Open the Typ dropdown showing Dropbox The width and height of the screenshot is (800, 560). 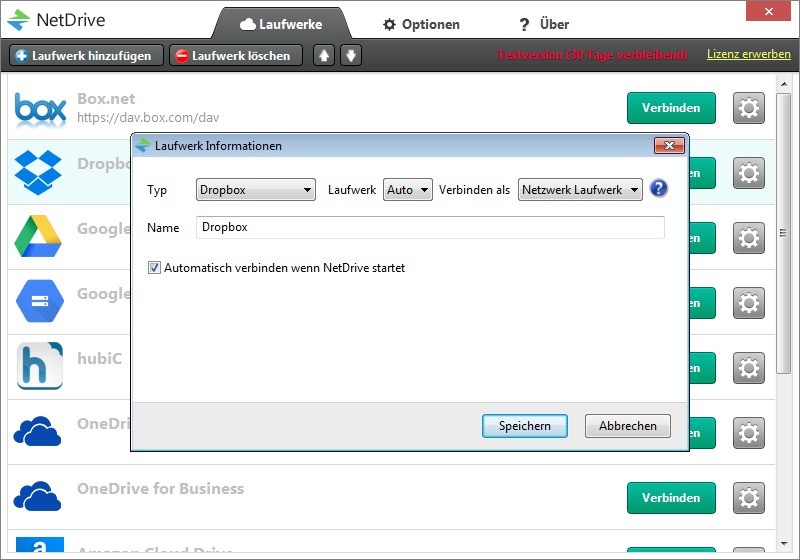(x=256, y=190)
